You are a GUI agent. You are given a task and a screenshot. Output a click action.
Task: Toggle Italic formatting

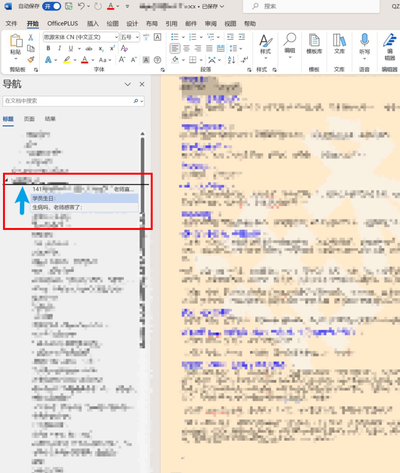coord(60,48)
